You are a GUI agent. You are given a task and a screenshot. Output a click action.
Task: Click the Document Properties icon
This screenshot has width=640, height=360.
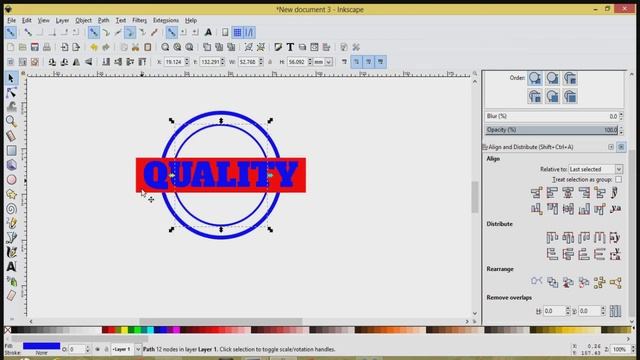point(344,47)
